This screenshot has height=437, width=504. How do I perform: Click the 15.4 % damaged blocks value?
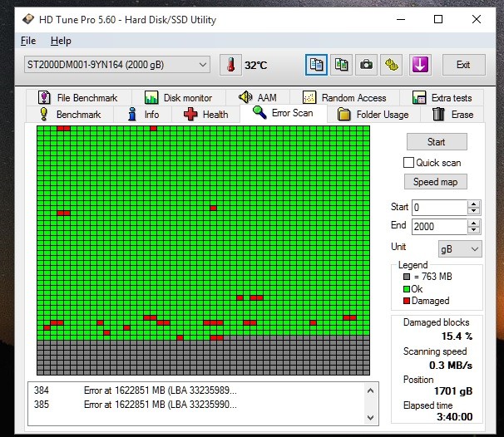457,336
